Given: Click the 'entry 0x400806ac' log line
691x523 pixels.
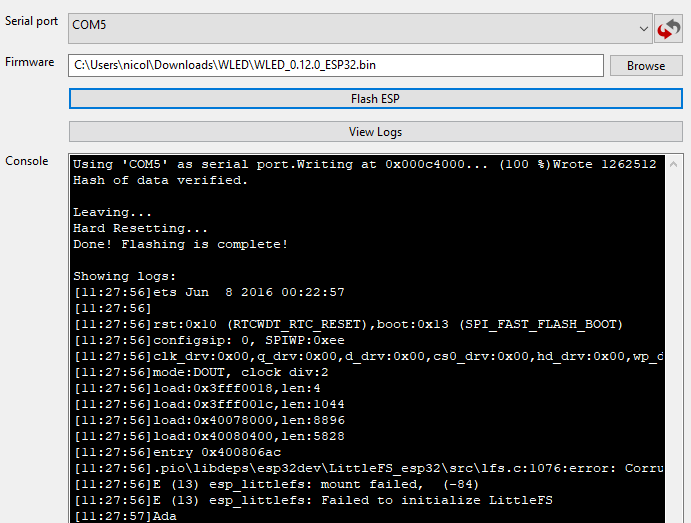Looking at the screenshot, I should pos(178,453).
